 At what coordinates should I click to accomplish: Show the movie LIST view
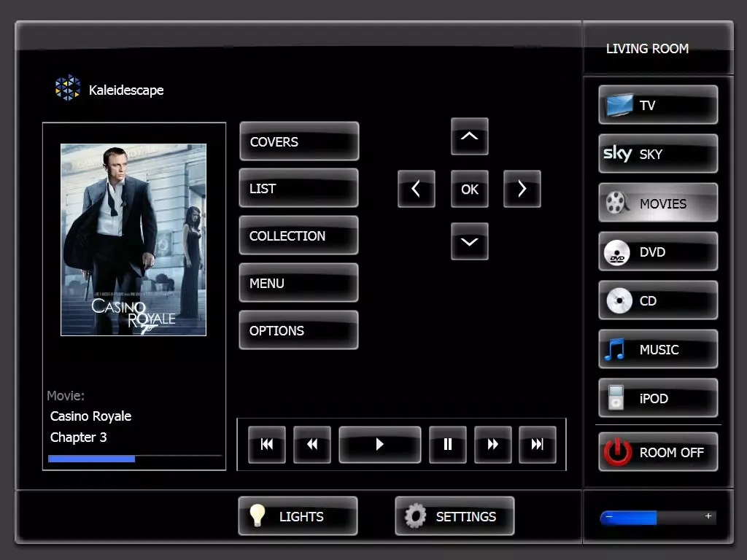pos(299,188)
